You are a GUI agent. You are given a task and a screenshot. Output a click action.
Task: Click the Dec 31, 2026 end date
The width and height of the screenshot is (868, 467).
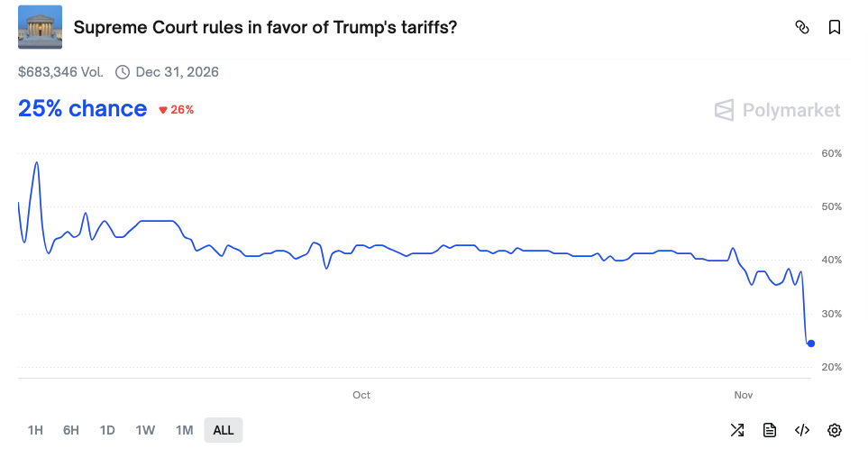pos(177,72)
